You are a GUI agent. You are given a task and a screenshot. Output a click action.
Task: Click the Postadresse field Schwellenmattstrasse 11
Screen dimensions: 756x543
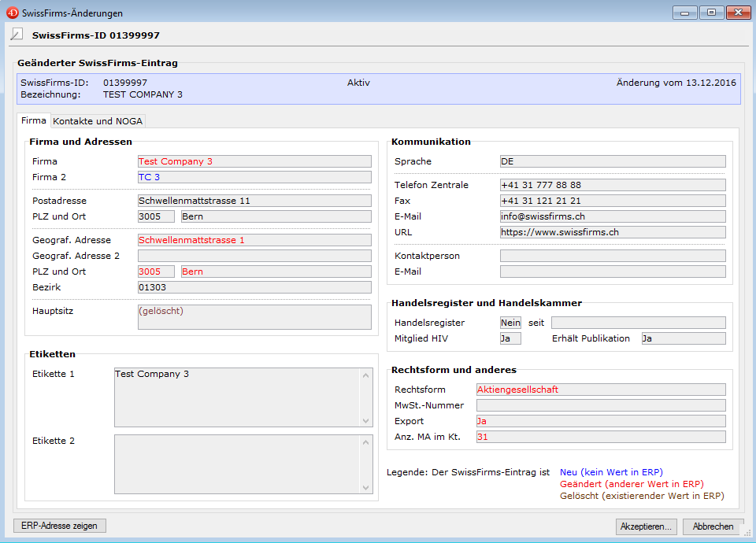254,201
